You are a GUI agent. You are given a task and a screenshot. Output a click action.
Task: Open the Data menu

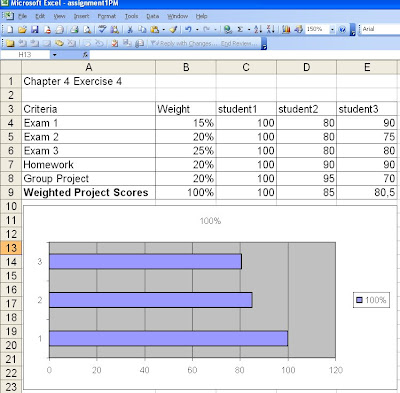click(x=153, y=16)
